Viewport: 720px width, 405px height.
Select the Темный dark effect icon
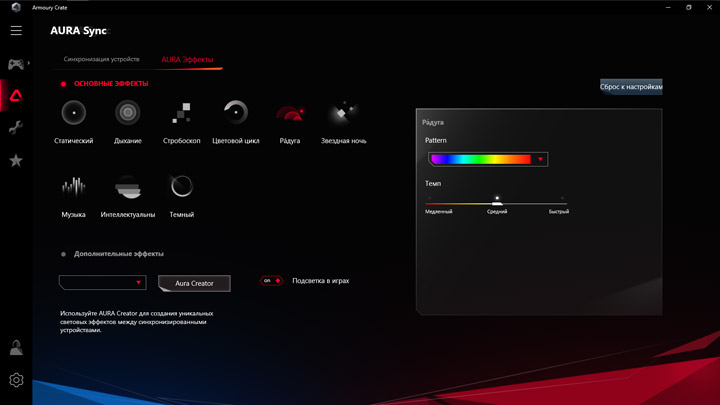(182, 186)
